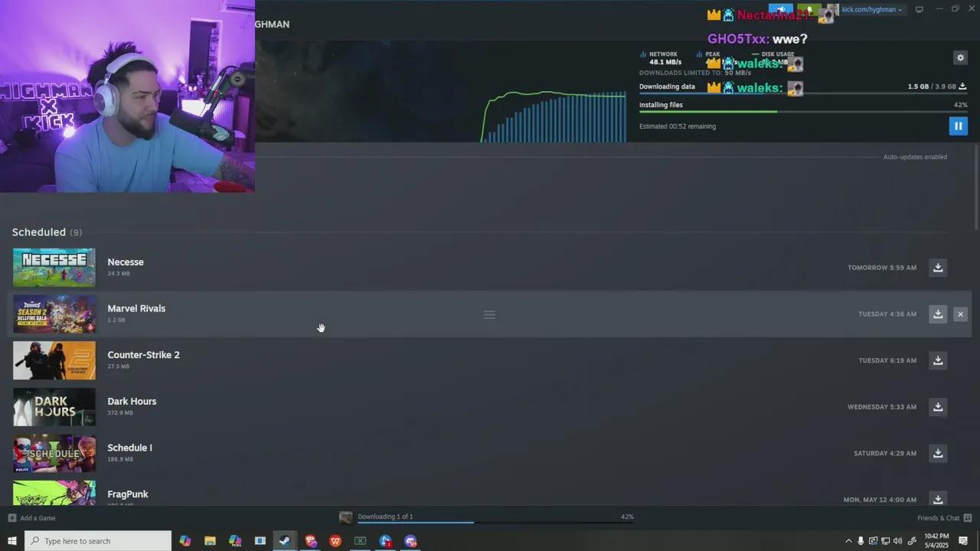Open the Windows Start menu
980x551 pixels.
[x=11, y=541]
